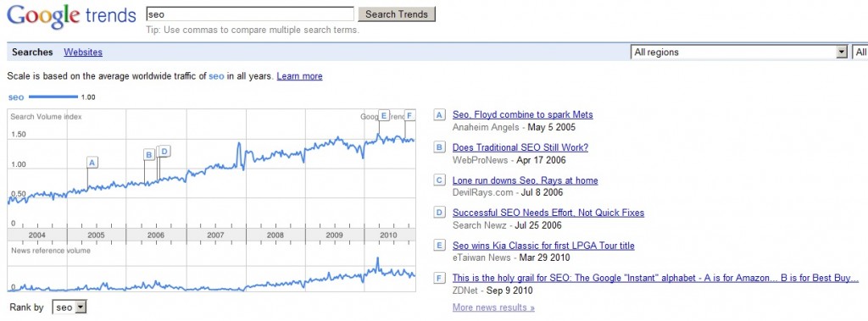The width and height of the screenshot is (868, 321).
Task: Click the Search Trends button
Action: click(x=397, y=14)
